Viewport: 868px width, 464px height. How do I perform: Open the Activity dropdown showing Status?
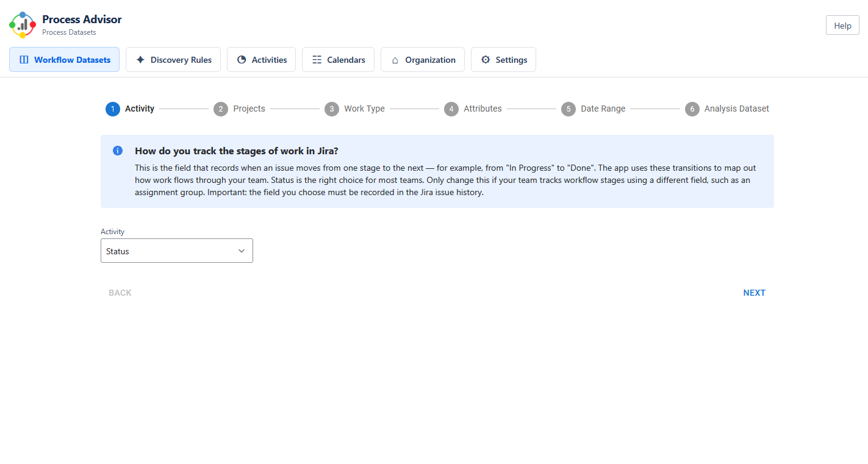click(177, 251)
